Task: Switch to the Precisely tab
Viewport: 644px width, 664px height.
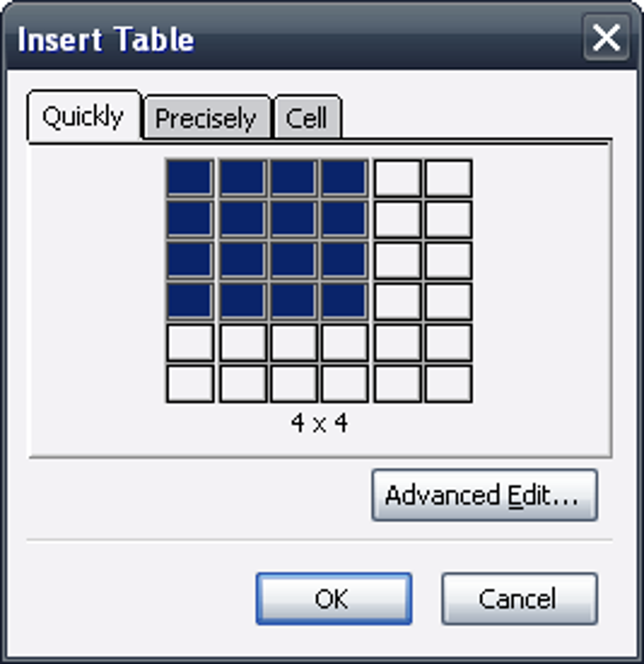Action: tap(206, 118)
